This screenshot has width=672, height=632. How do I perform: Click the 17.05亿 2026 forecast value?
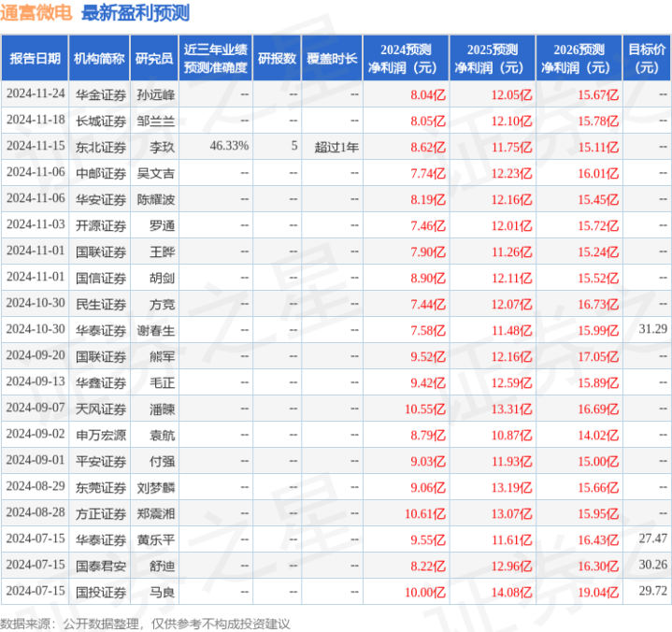click(598, 356)
